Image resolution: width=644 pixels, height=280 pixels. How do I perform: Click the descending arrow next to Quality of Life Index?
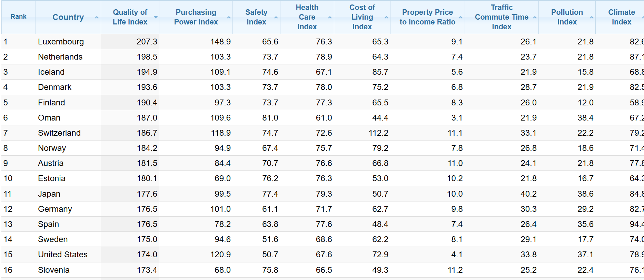click(156, 17)
